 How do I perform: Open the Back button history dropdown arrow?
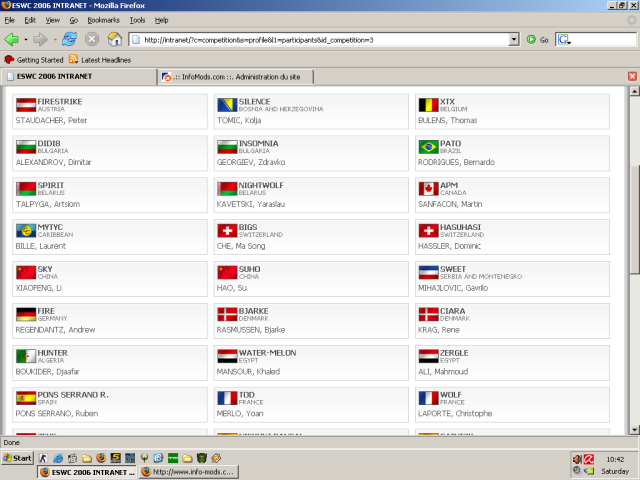pyautogui.click(x=26, y=40)
